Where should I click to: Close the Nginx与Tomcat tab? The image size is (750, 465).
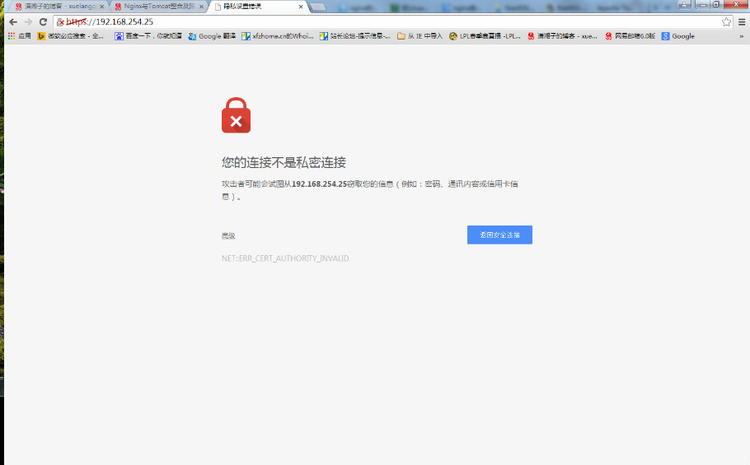pyautogui.click(x=201, y=7)
